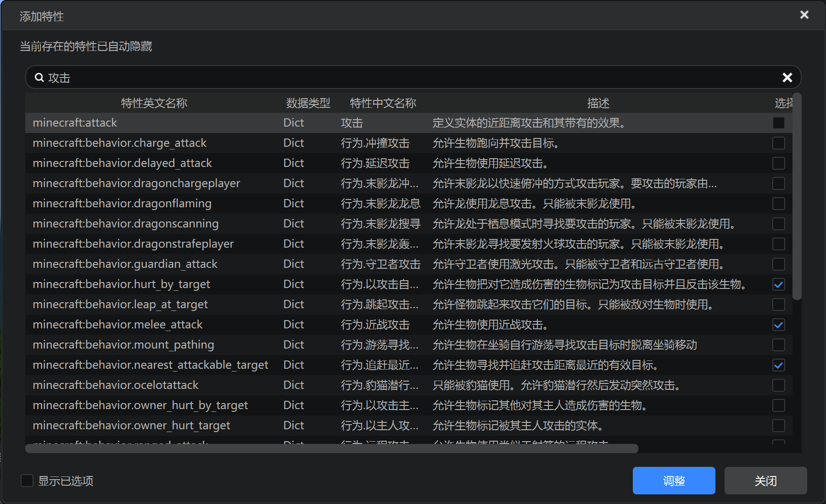Select the behavior.dragonchargeplayer checkbox
The image size is (826, 504).
point(778,183)
